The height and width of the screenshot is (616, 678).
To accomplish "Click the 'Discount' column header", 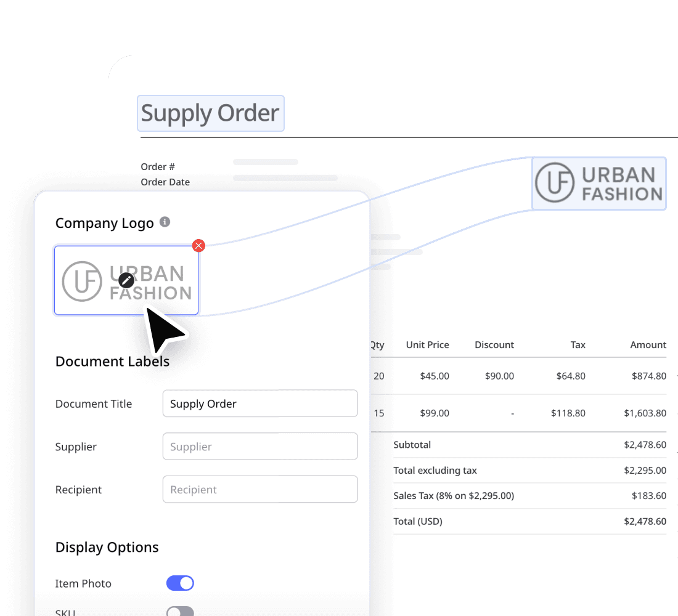I will click(494, 344).
